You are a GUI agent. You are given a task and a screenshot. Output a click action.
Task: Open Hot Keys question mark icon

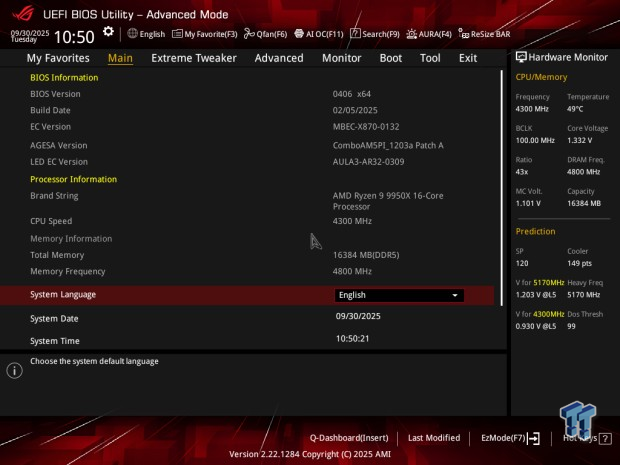point(605,439)
